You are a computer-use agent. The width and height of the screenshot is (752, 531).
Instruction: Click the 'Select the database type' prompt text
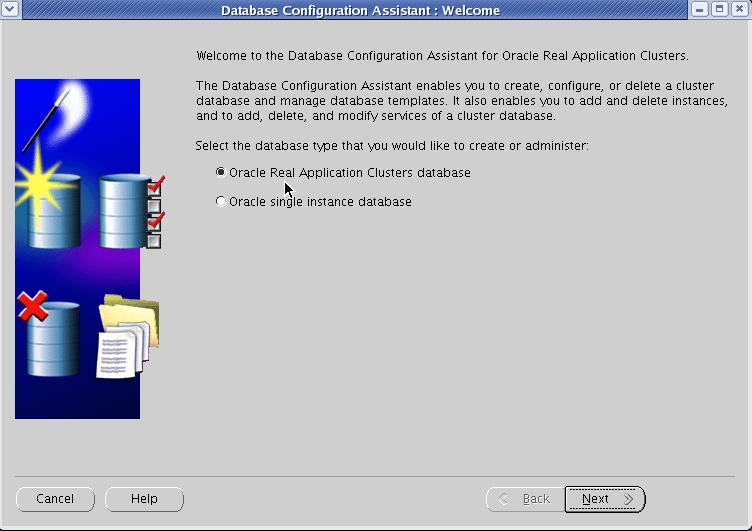(392, 145)
